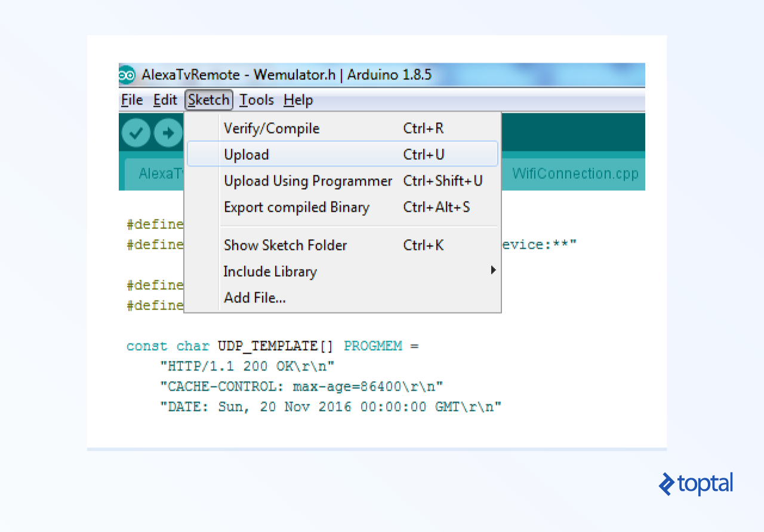Choose Verify/Compile menu entry

click(272, 128)
